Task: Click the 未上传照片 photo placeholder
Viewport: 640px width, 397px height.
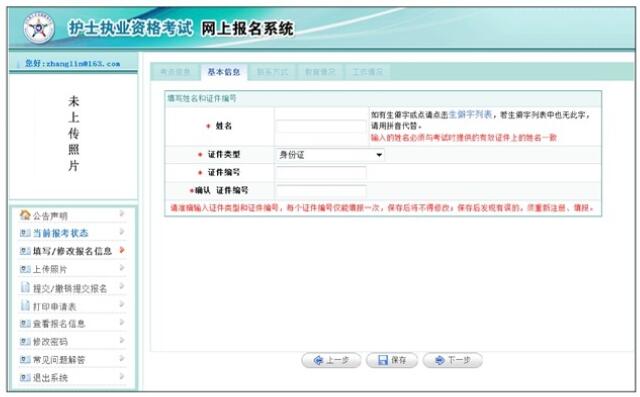Action: (73, 133)
